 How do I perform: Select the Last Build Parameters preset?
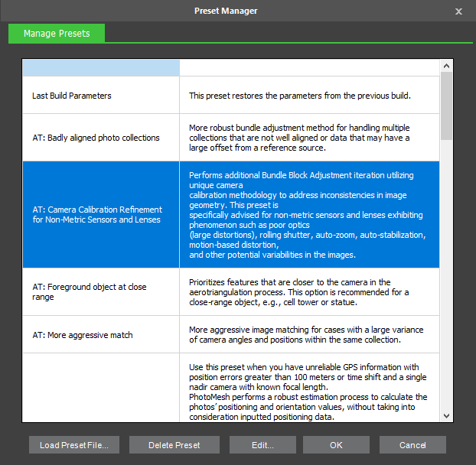(x=71, y=96)
